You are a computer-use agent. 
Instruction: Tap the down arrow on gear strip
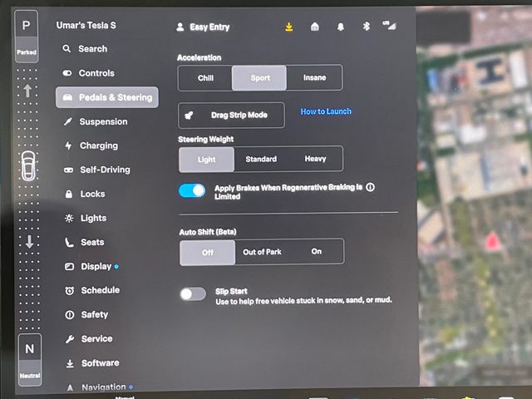29,241
